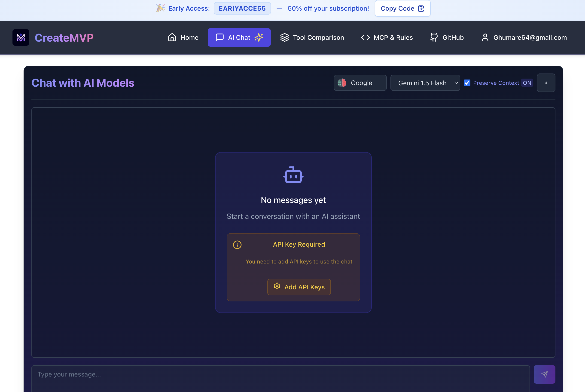Click the paper plane send icon

click(544, 374)
